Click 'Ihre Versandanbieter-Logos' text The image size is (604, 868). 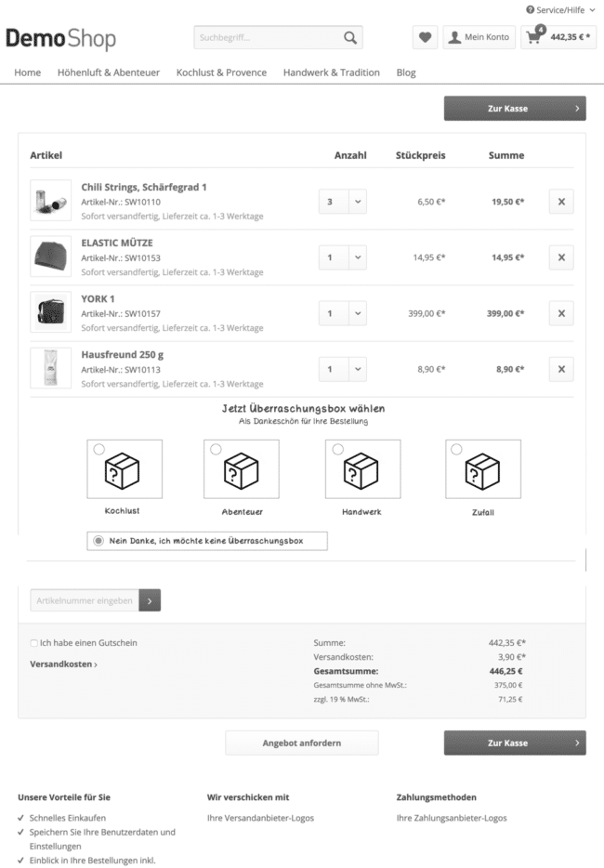(x=260, y=818)
